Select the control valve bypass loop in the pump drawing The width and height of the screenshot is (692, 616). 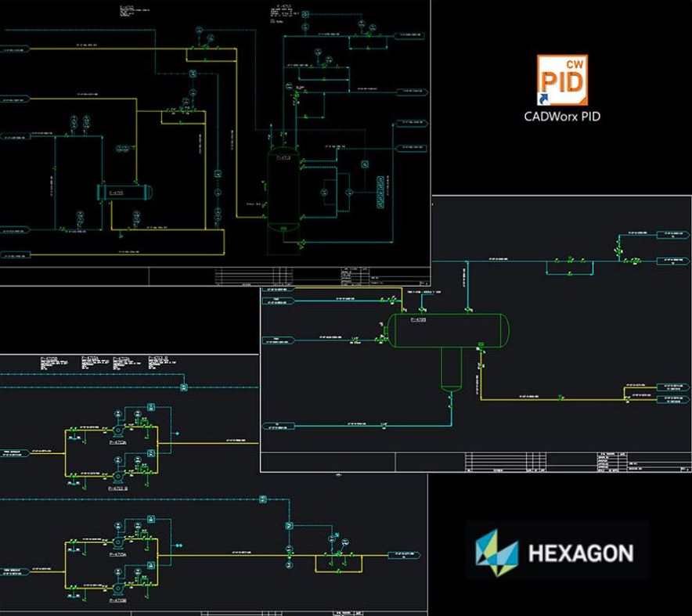(338, 562)
